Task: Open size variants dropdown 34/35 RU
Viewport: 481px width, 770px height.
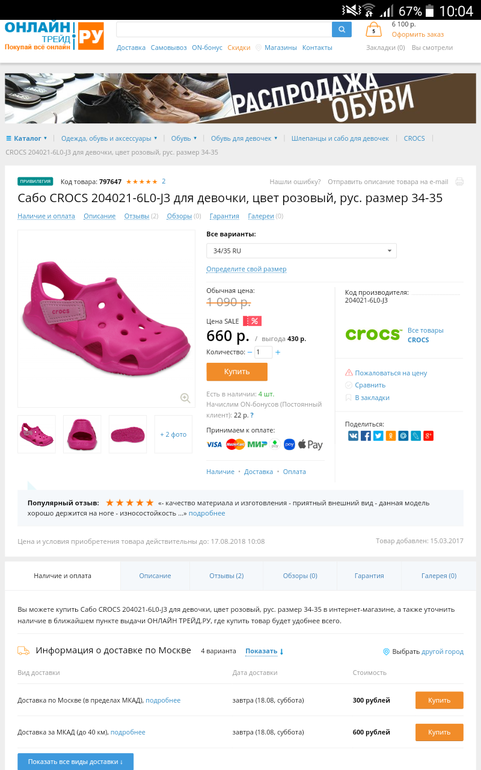Action: (301, 251)
